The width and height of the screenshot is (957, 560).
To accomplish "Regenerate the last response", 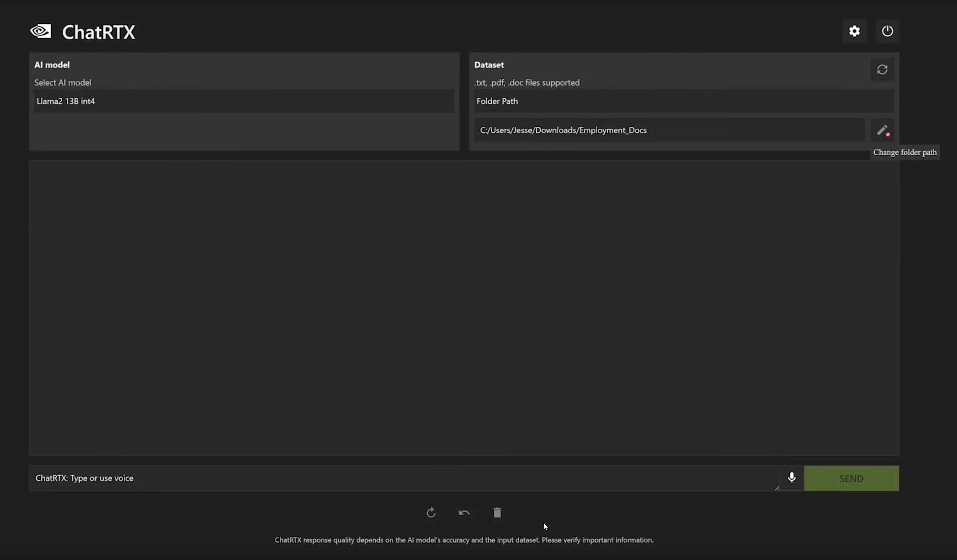I will click(431, 513).
